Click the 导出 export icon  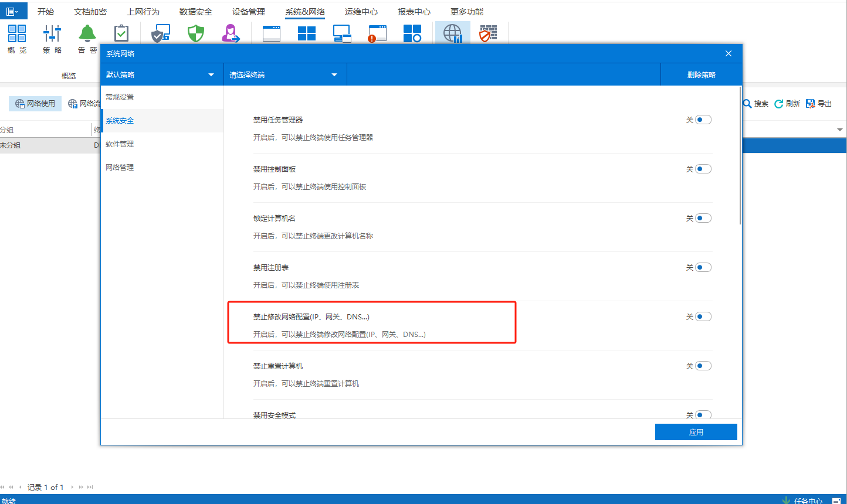[x=811, y=104]
